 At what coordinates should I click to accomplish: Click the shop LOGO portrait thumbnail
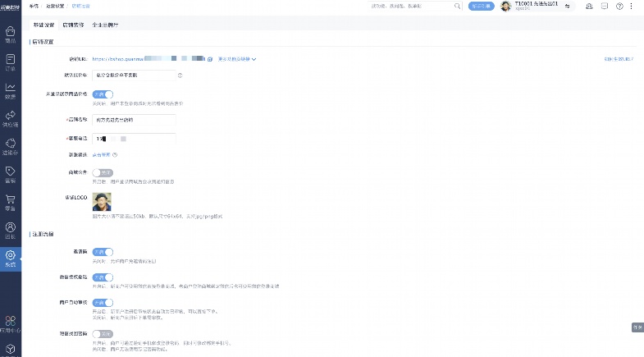pyautogui.click(x=102, y=202)
